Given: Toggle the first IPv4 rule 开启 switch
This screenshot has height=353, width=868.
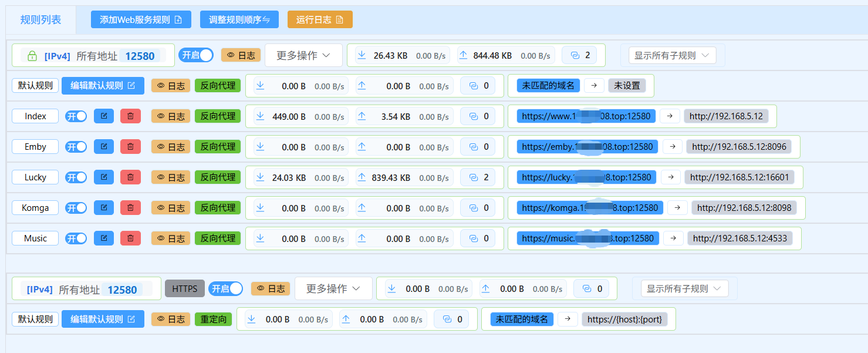Looking at the screenshot, I should pos(196,55).
